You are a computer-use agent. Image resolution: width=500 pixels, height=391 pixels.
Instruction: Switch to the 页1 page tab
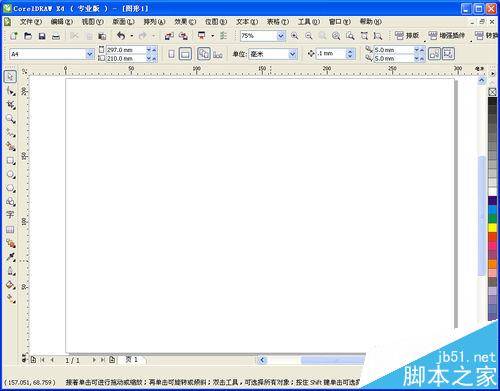132,360
